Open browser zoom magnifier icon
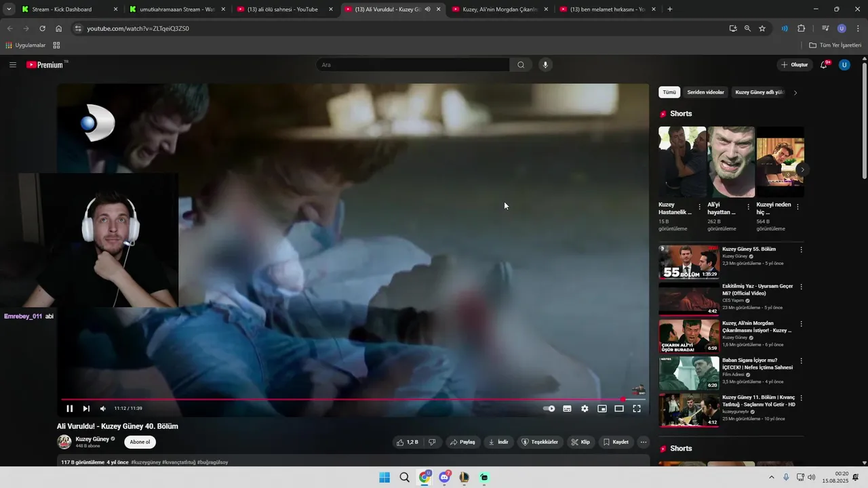The width and height of the screenshot is (868, 488). (747, 28)
